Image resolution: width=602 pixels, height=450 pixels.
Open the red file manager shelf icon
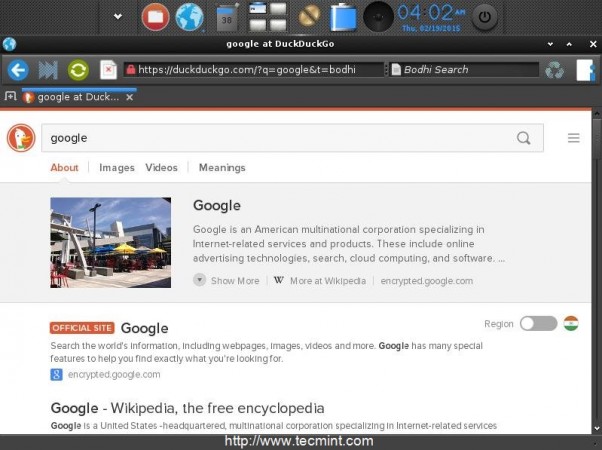click(x=155, y=17)
